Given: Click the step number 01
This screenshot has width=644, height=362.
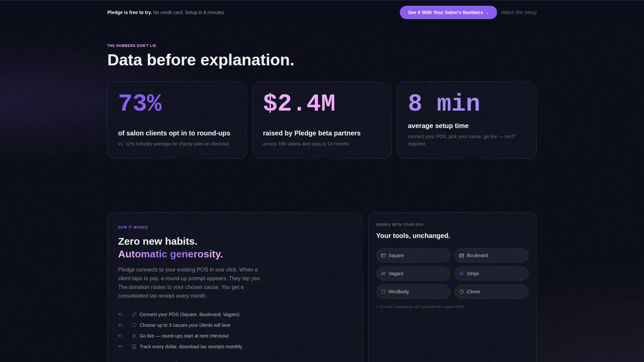Looking at the screenshot, I should coord(120,314).
